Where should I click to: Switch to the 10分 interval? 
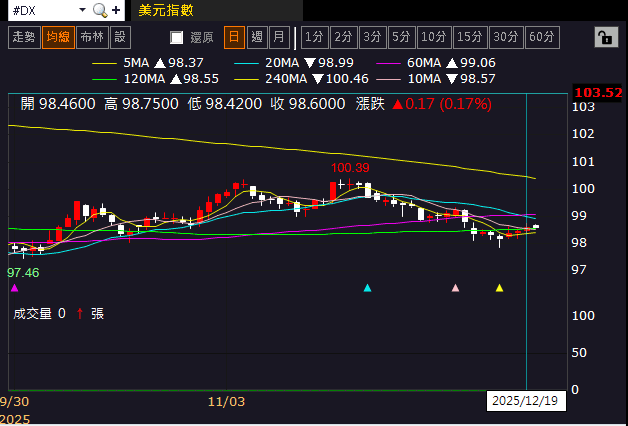(434, 37)
